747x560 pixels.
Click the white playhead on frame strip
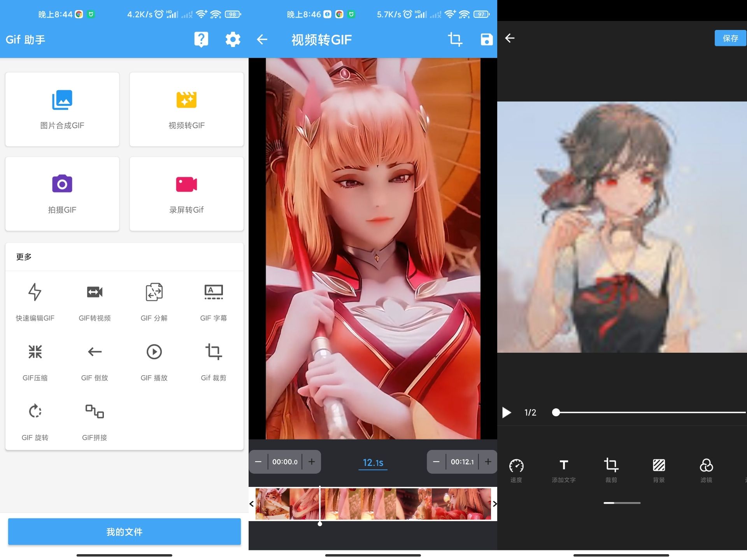(x=320, y=506)
